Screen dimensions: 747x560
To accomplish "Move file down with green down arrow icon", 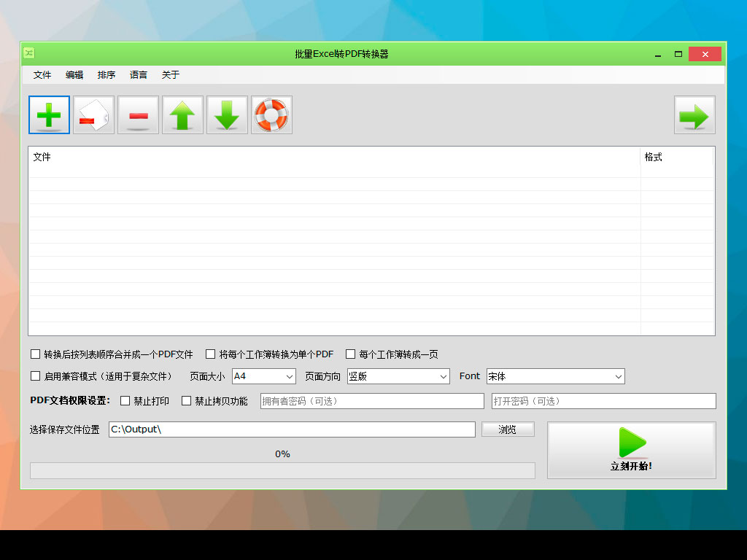I will click(x=227, y=114).
